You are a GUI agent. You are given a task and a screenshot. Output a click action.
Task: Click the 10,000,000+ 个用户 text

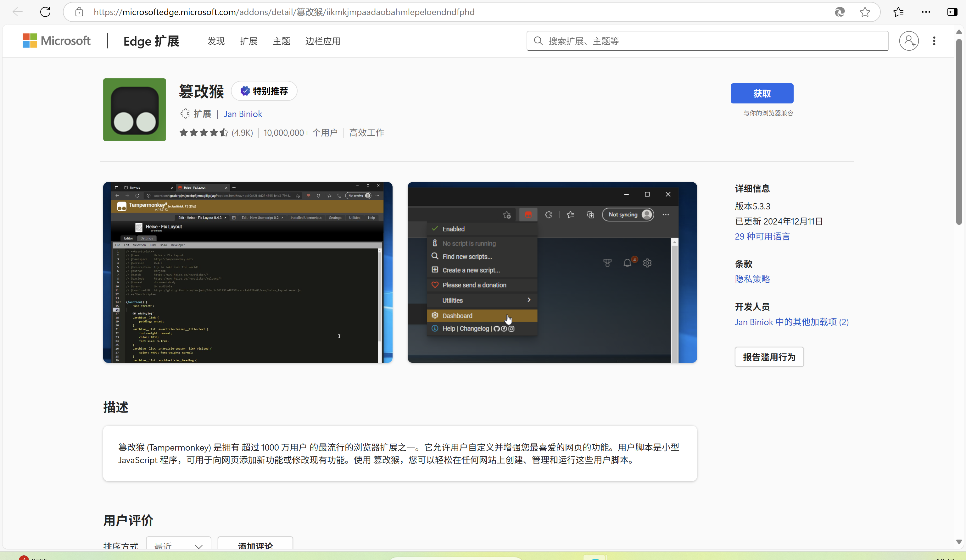[300, 133]
